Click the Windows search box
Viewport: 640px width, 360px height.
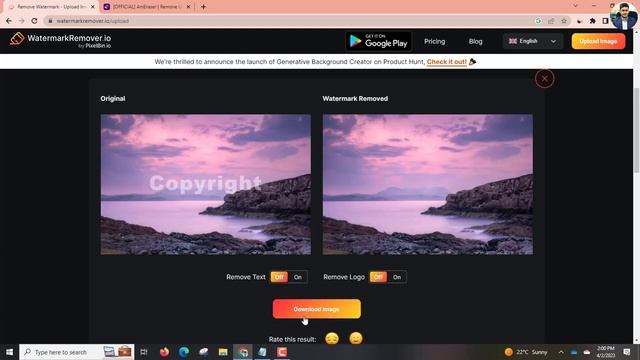(76, 352)
